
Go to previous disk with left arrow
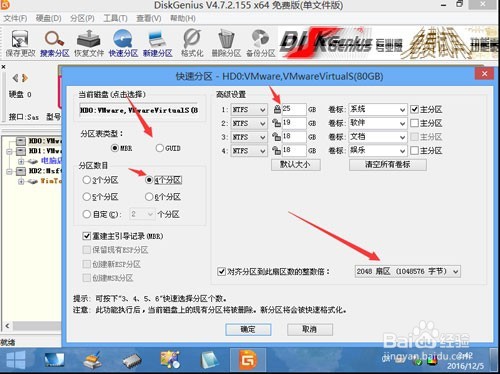(15, 78)
